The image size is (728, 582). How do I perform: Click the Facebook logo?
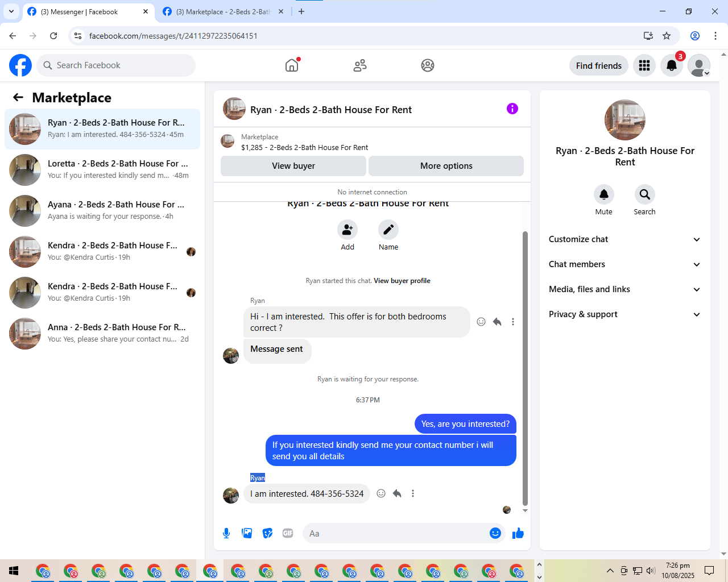point(20,65)
